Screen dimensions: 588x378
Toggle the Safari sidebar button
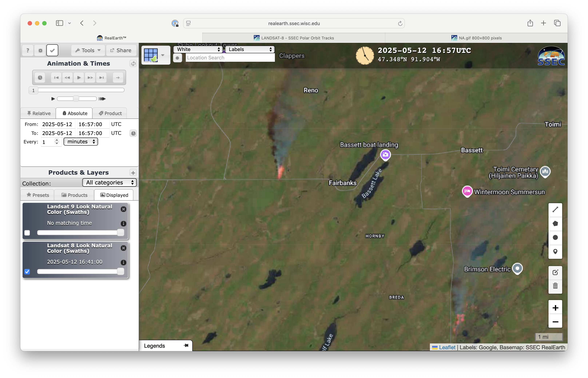(x=59, y=23)
